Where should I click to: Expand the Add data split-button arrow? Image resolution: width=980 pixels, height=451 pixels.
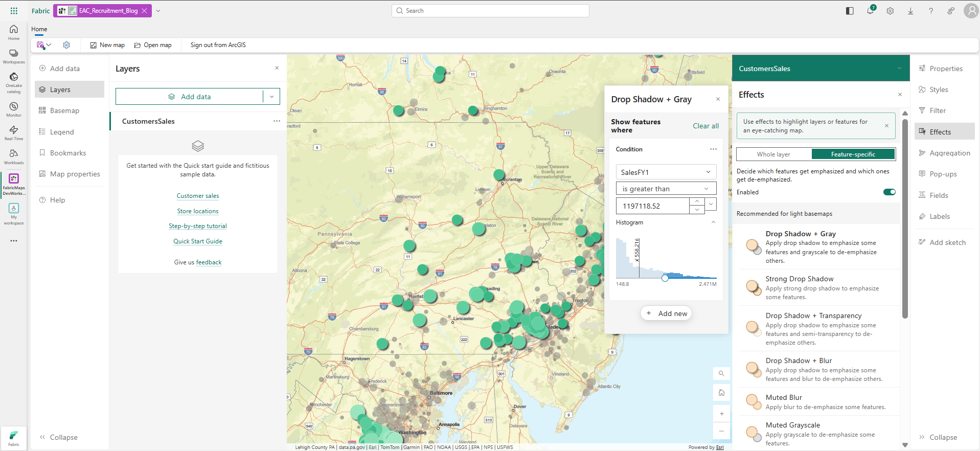click(271, 97)
